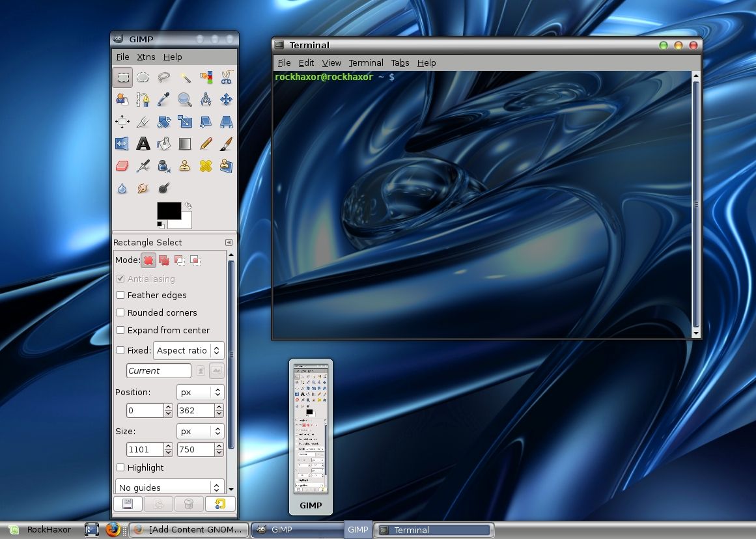Enable the Feather edges checkbox
Viewport: 756px width, 539px height.
[x=120, y=295]
